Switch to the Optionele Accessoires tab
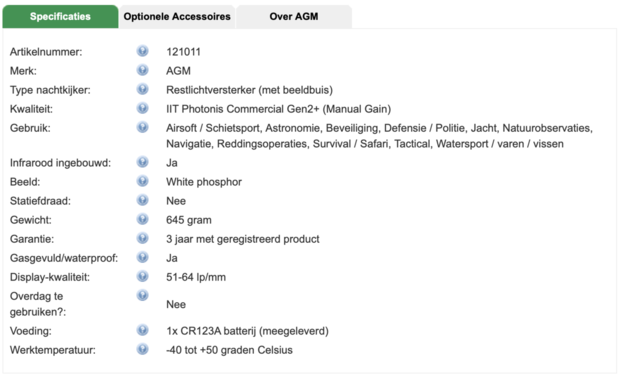620x376 pixels. click(x=177, y=17)
